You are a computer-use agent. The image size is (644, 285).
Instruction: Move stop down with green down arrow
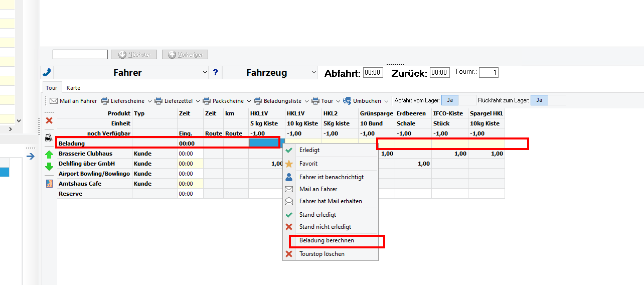49,167
